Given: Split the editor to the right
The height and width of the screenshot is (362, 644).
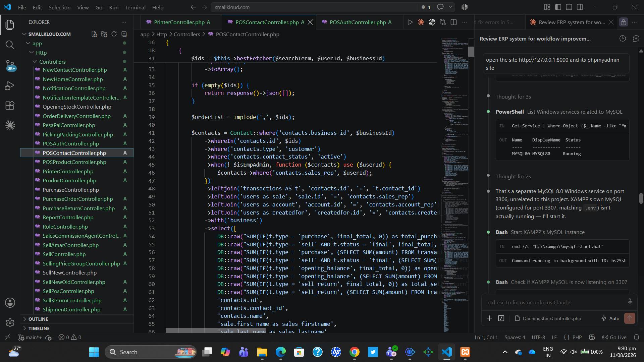Looking at the screenshot, I should [x=453, y=22].
